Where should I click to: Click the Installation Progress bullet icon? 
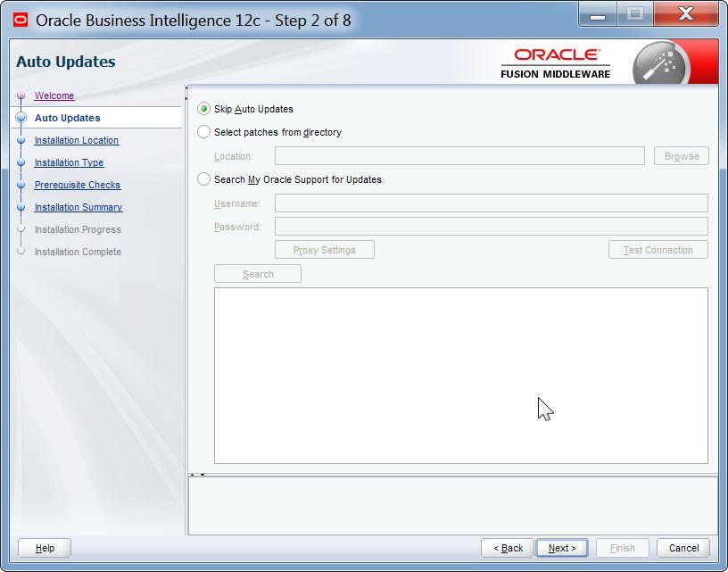tap(21, 229)
